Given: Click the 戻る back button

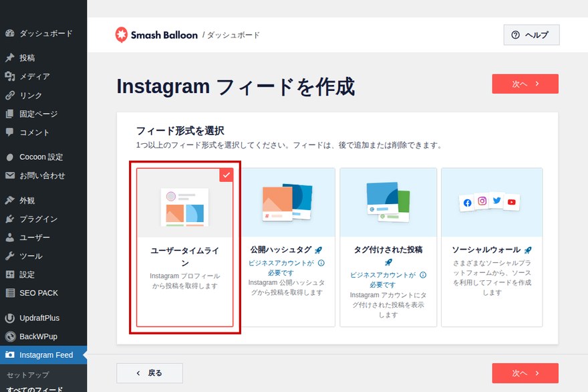Looking at the screenshot, I should click(x=150, y=373).
